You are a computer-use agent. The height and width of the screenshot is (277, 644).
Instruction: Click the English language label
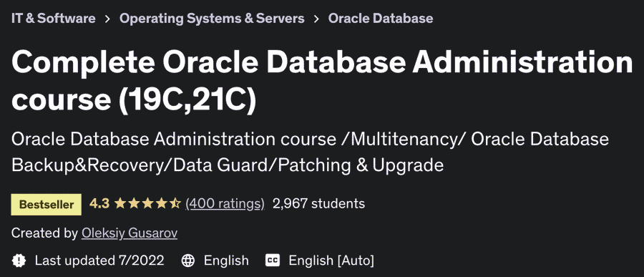pyautogui.click(x=226, y=261)
